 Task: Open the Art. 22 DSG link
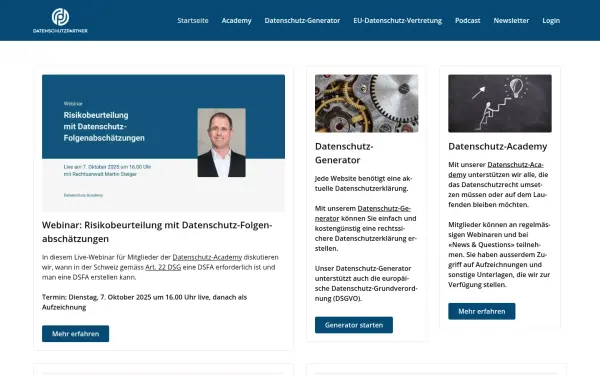tap(163, 267)
